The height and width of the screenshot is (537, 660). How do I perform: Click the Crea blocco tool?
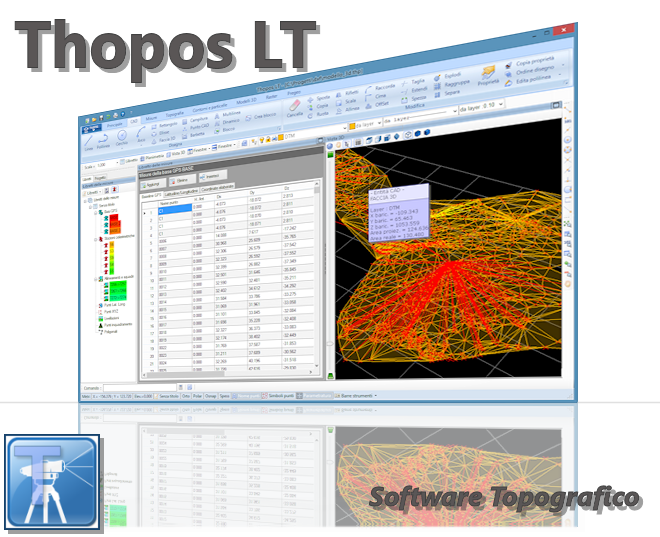pyautogui.click(x=261, y=116)
